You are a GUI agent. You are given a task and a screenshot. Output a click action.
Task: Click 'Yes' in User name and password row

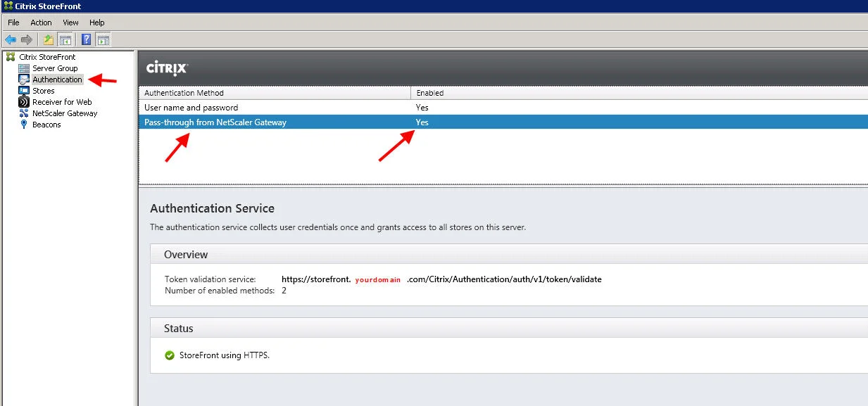coord(422,108)
